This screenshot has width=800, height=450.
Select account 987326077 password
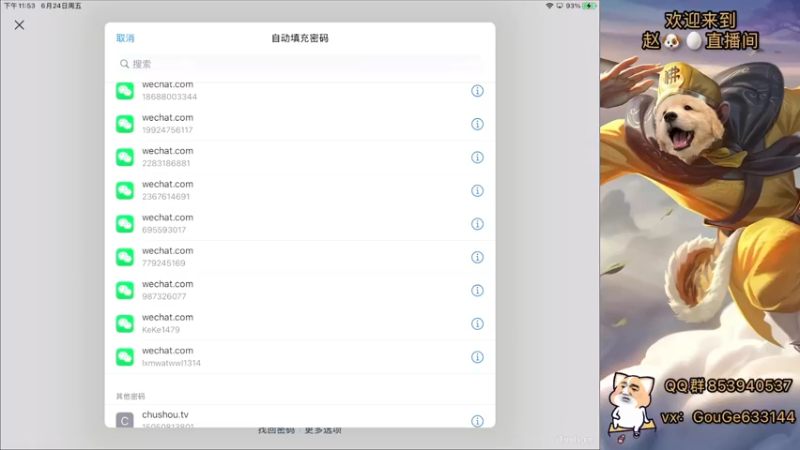tap(300, 290)
